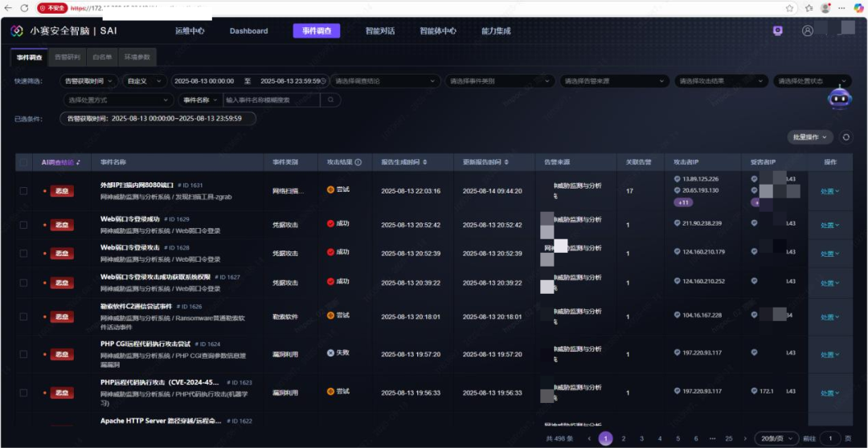Click the event name search input field
Screen dimensions: 868x448
[270, 100]
